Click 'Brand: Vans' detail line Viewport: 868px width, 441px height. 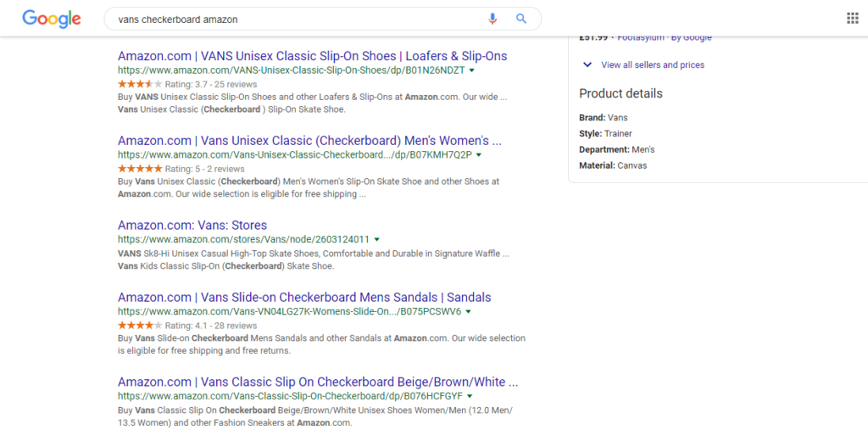604,117
